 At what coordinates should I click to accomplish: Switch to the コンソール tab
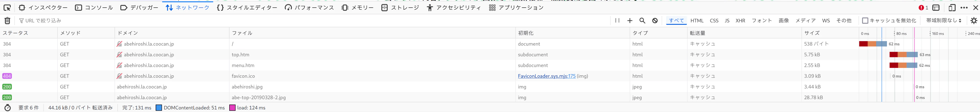pyautogui.click(x=94, y=8)
